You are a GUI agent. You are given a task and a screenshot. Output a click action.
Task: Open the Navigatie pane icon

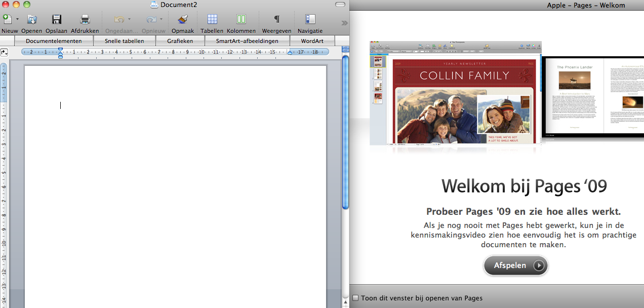310,19
